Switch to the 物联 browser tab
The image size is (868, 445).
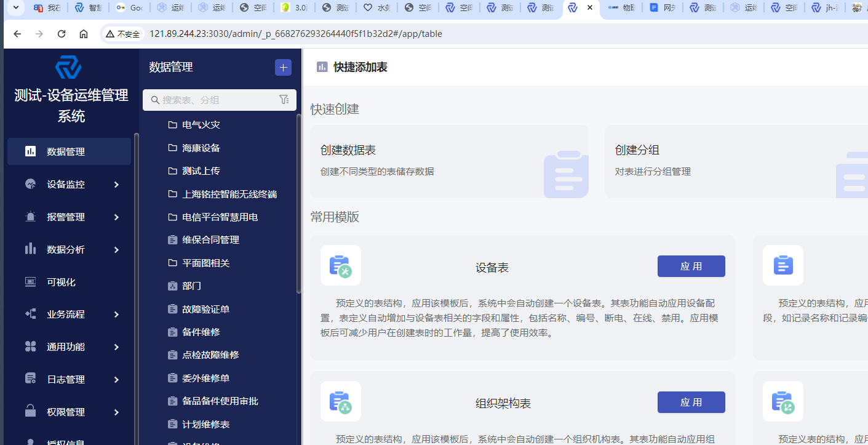tap(622, 8)
